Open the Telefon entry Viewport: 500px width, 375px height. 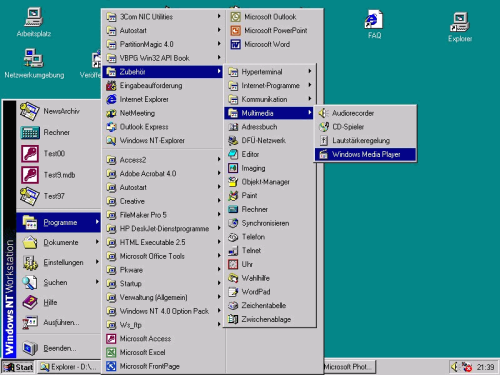[x=269, y=237]
